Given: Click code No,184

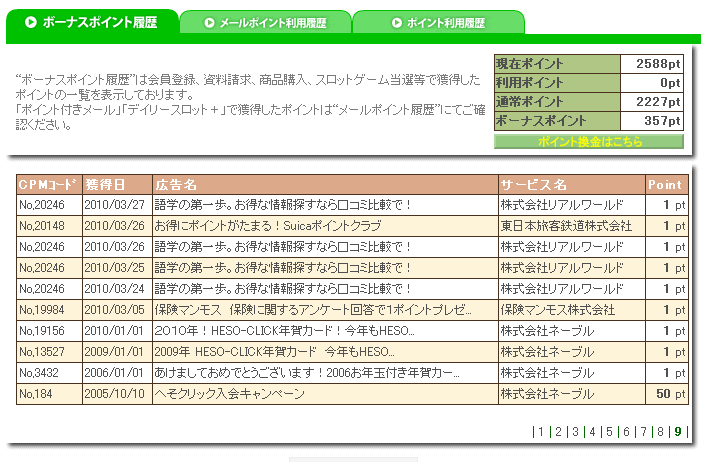Looking at the screenshot, I should coord(36,394).
